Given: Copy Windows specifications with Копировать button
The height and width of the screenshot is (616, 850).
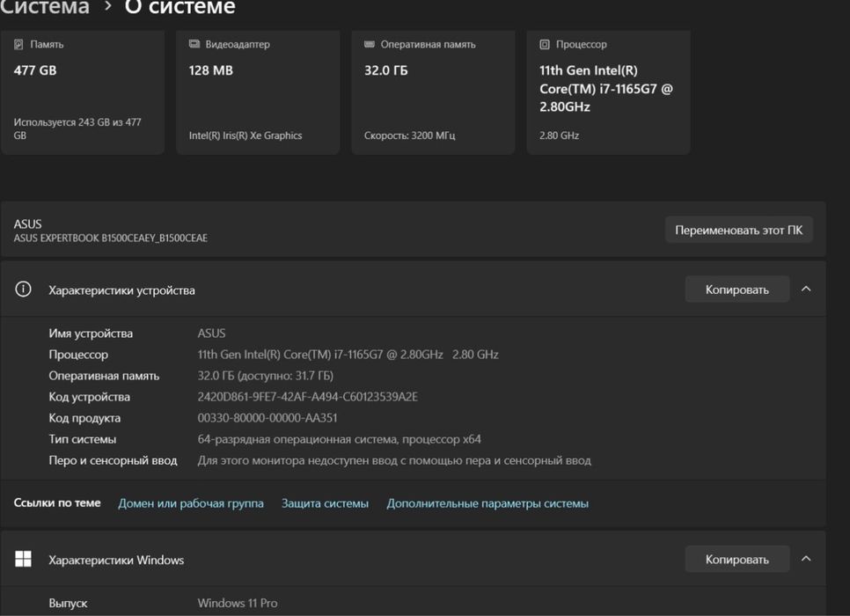Looking at the screenshot, I should 736,559.
